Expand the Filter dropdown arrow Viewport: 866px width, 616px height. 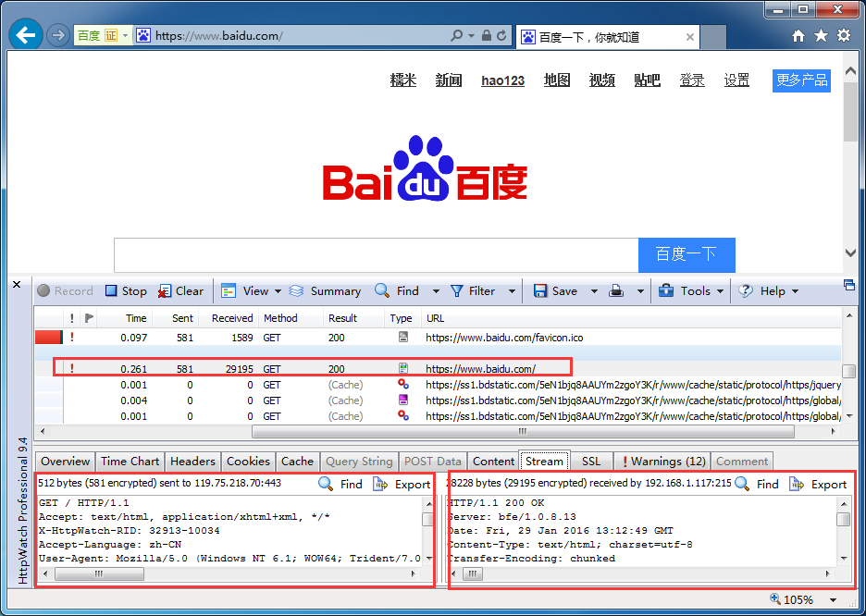pyautogui.click(x=512, y=290)
